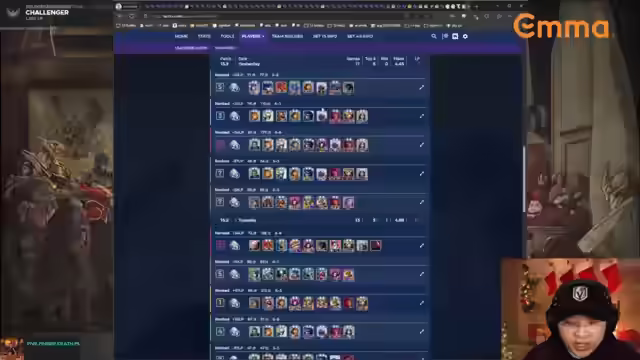Open the HOME page in site navigation
Viewport: 640px width, 360px height.
tap(181, 36)
